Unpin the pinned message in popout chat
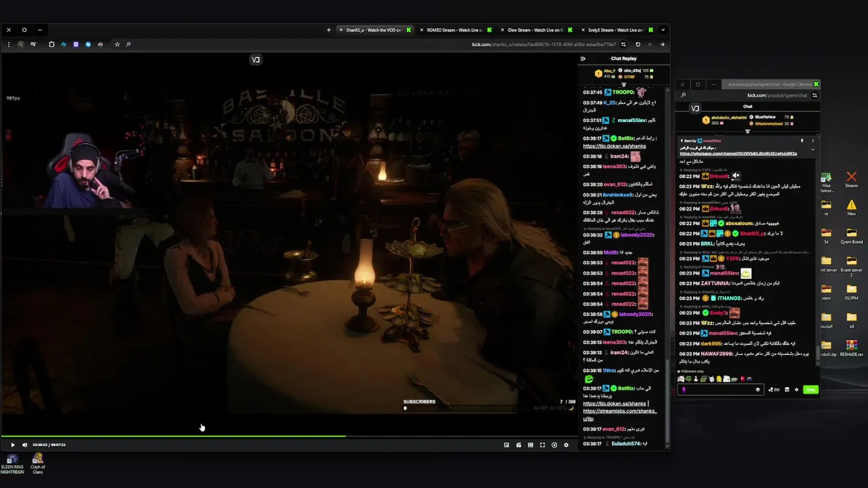 [802, 141]
